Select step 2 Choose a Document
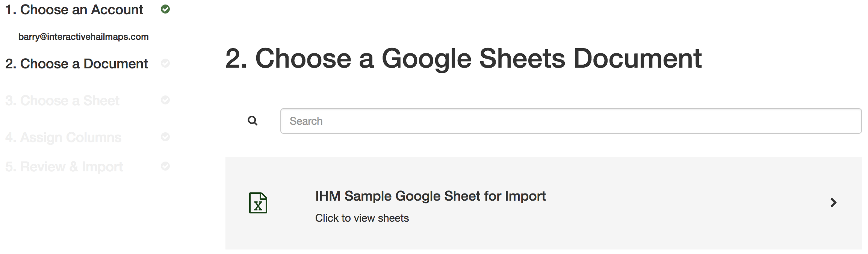 [x=77, y=64]
